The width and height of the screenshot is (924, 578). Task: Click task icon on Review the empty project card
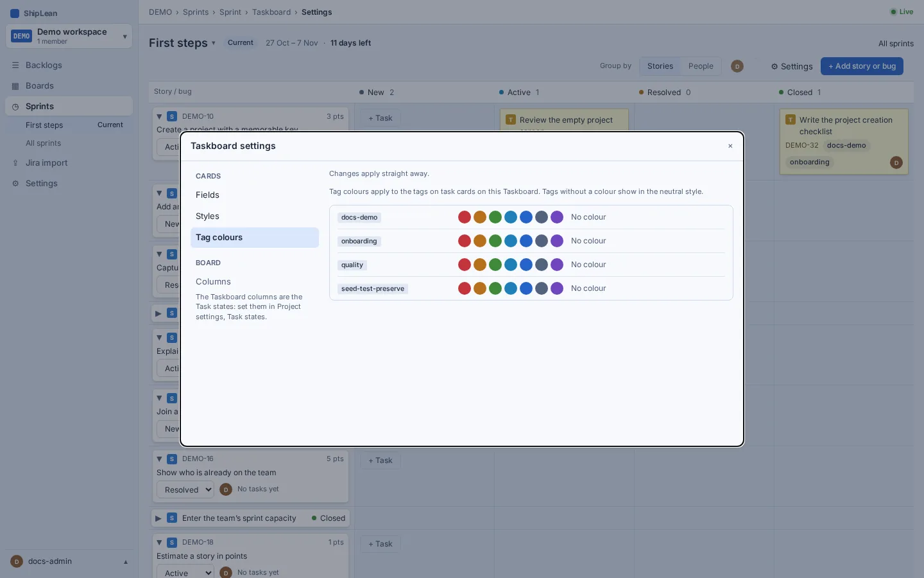[x=511, y=119]
